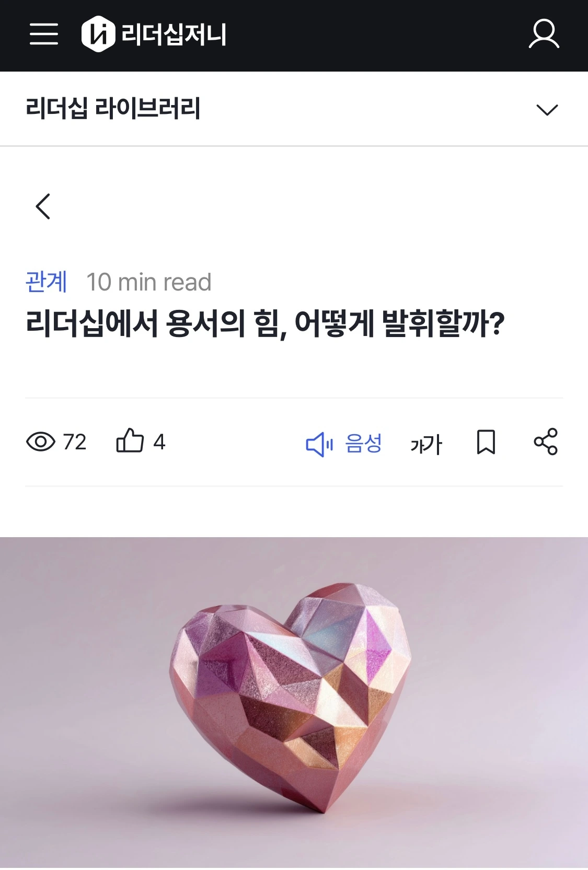Select the 관계 category link
This screenshot has height=870, width=588.
47,282
